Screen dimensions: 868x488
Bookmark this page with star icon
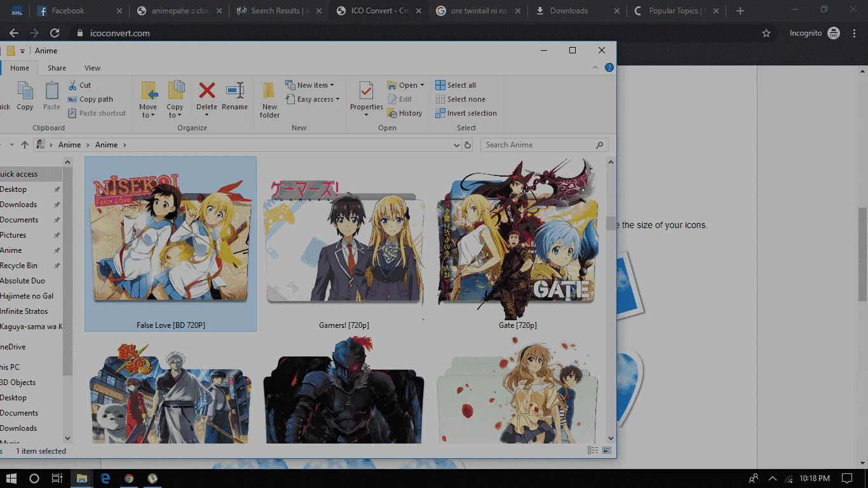[766, 33]
